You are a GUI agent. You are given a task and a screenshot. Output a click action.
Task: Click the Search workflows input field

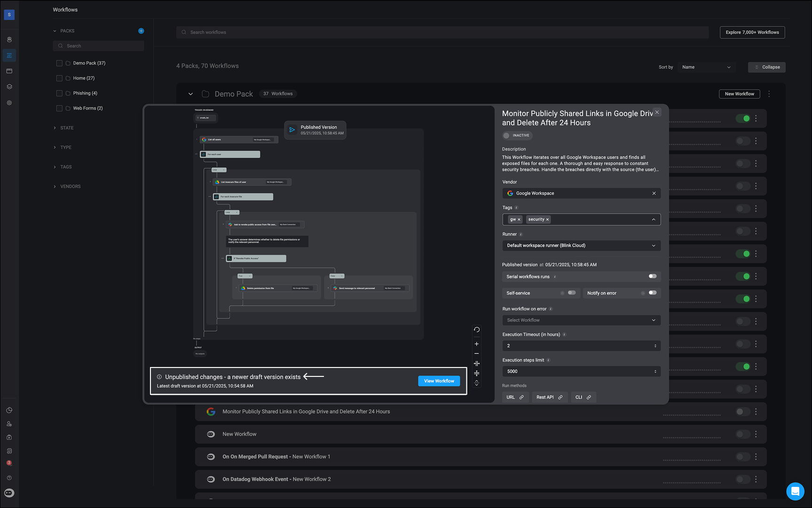(442, 32)
